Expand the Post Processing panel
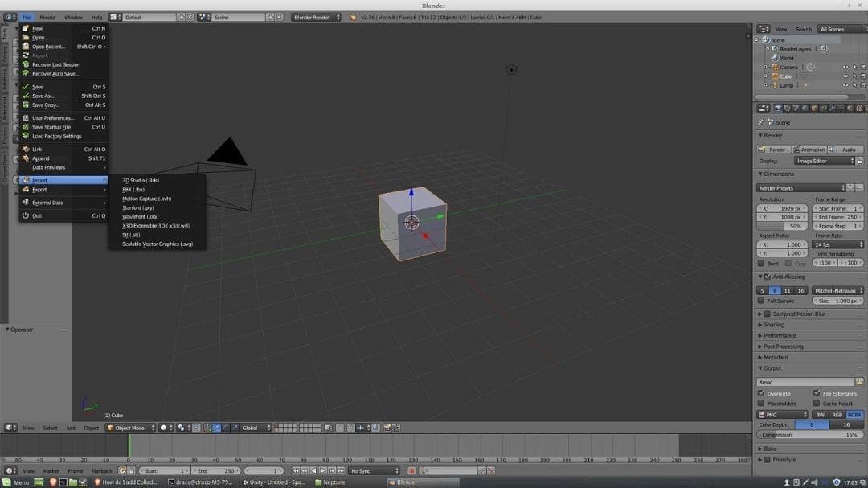 783,347
